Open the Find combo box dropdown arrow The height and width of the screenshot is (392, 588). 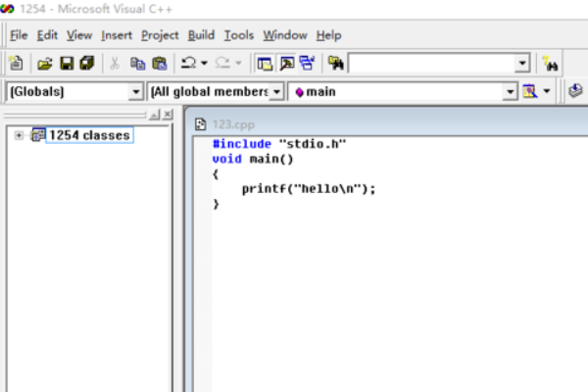click(522, 63)
